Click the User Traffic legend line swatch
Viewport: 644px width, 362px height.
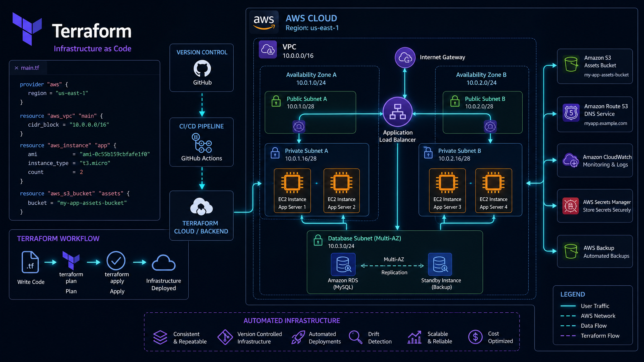(x=568, y=306)
